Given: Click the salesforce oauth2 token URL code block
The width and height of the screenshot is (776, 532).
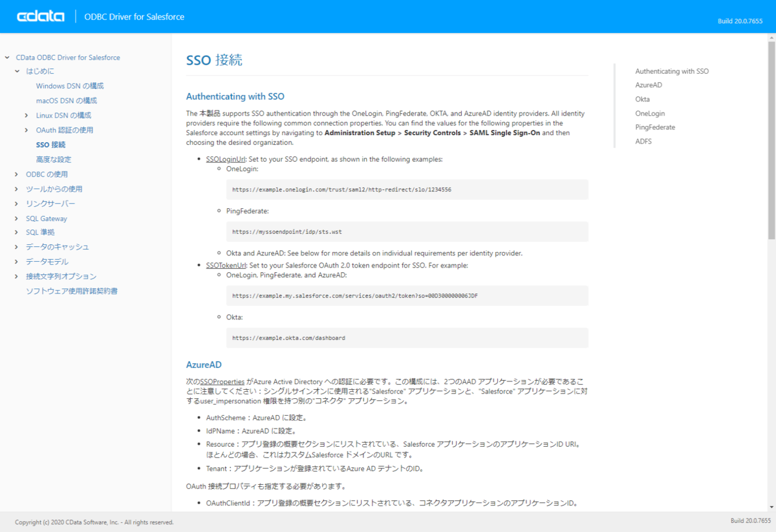Looking at the screenshot, I should 407,295.
